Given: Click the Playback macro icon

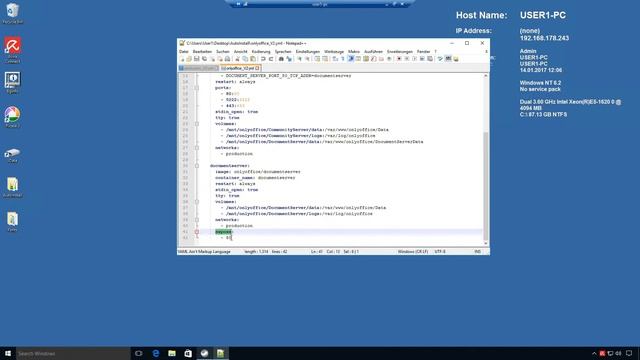Looking at the screenshot, I should click(414, 59).
